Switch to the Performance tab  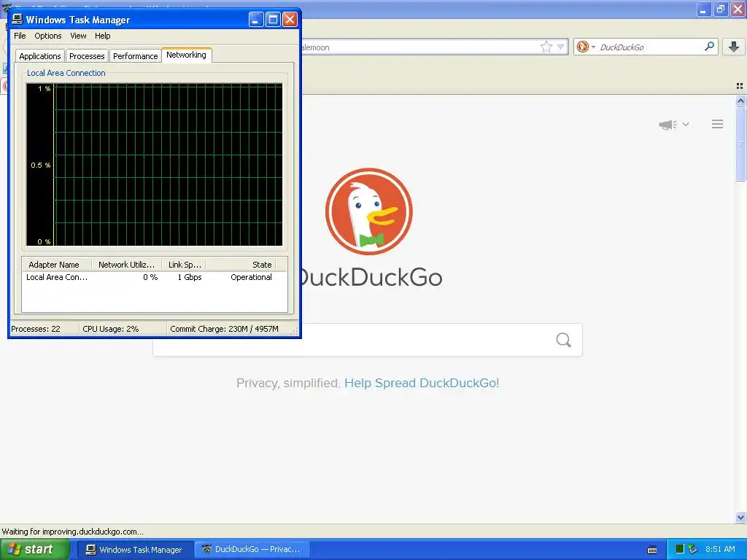(135, 55)
